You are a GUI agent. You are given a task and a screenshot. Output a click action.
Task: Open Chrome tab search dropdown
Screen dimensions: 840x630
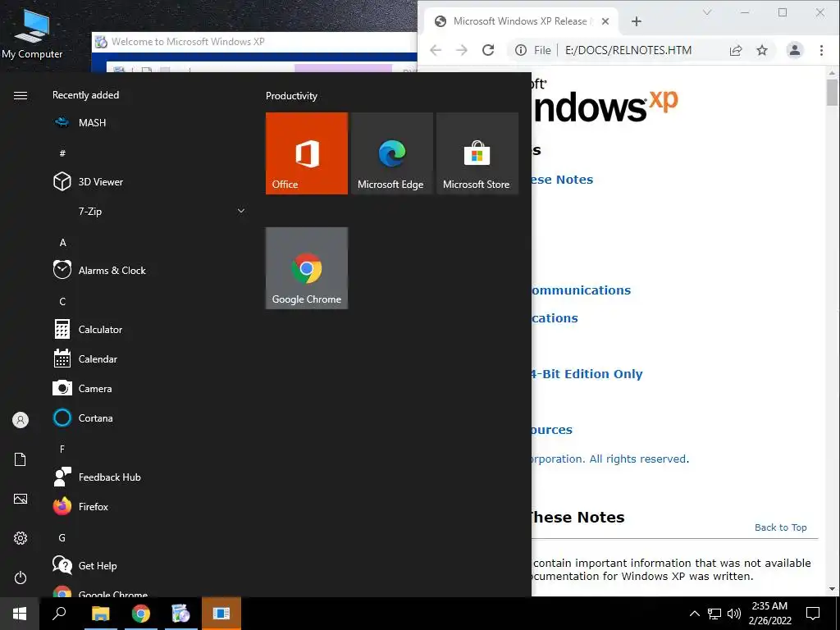(707, 12)
